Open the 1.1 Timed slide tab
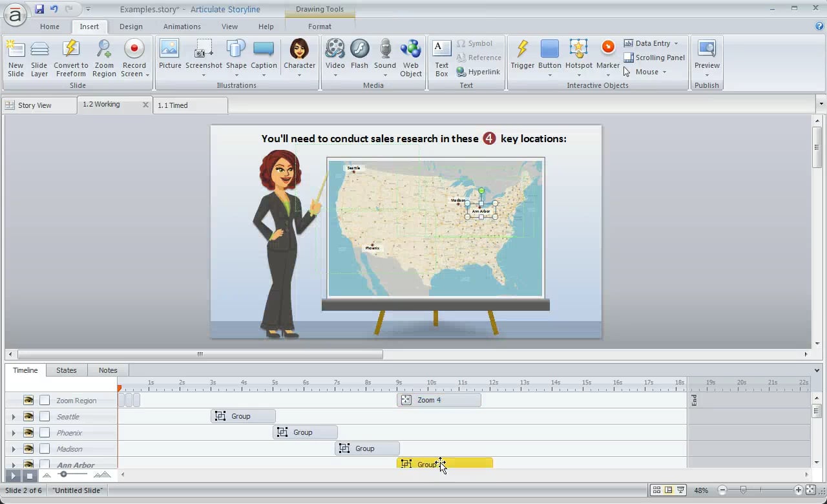 pos(190,105)
